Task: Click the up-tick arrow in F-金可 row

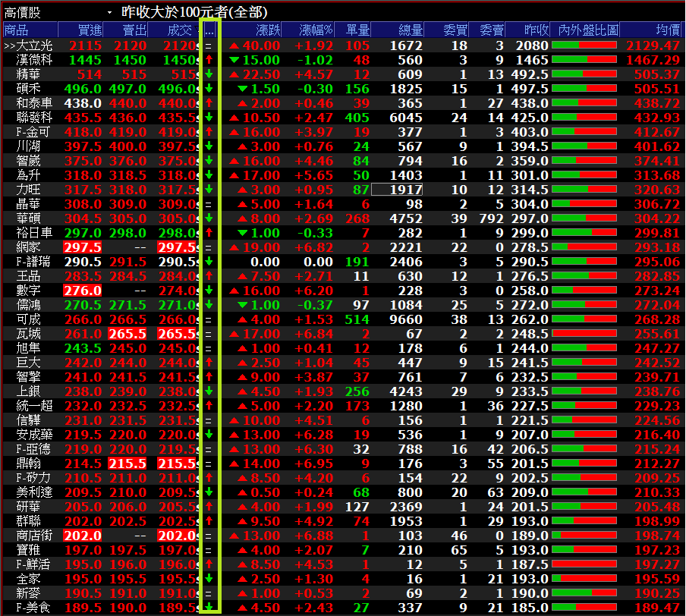Action: point(209,132)
